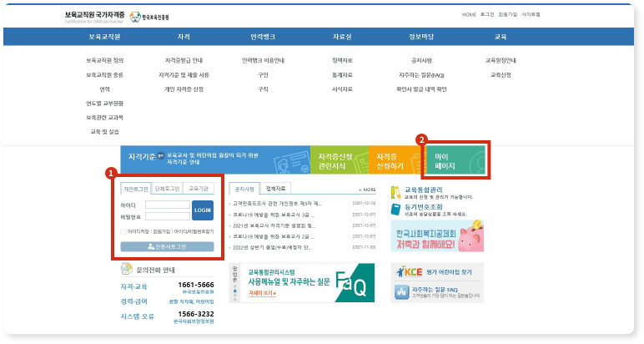Open submenu 구직
The image size is (644, 344).
(x=263, y=89)
